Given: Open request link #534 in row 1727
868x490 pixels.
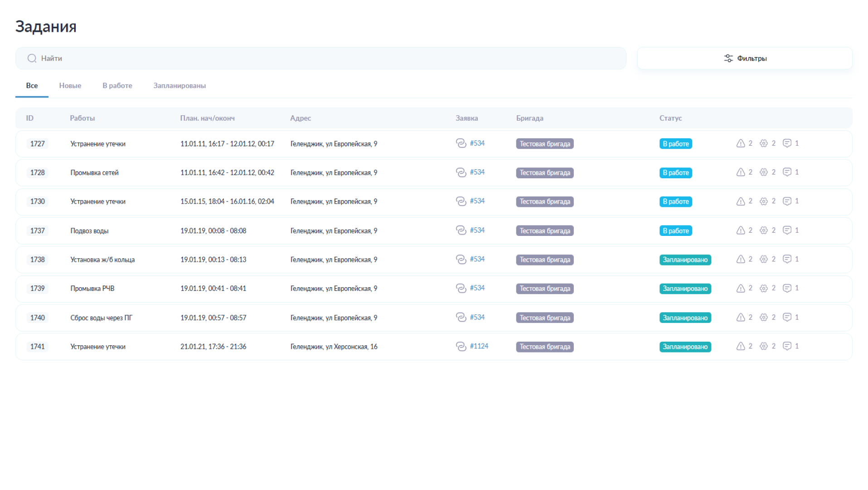Looking at the screenshot, I should coord(477,143).
